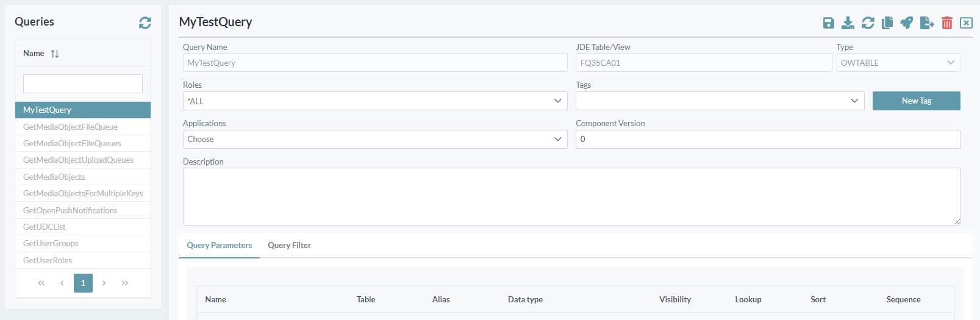Image resolution: width=980 pixels, height=320 pixels.
Task: Select the Query Parameters tab
Action: click(x=219, y=246)
